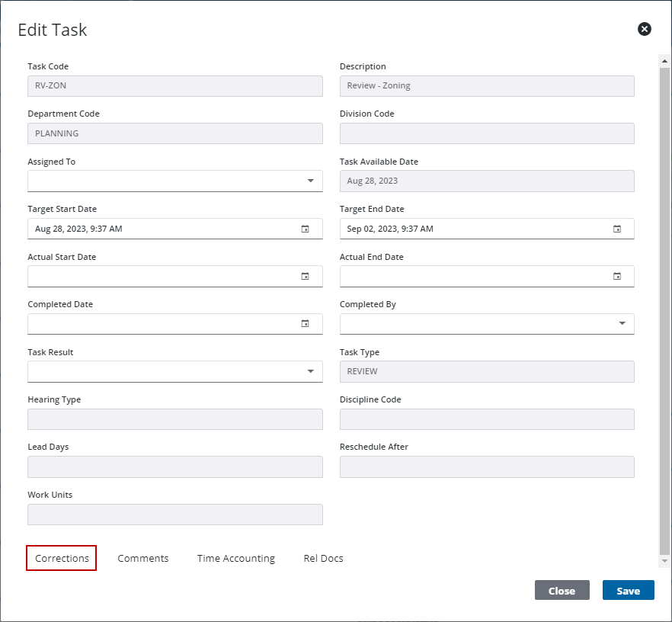Open the Comments tab
672x622 pixels.
pyautogui.click(x=142, y=558)
